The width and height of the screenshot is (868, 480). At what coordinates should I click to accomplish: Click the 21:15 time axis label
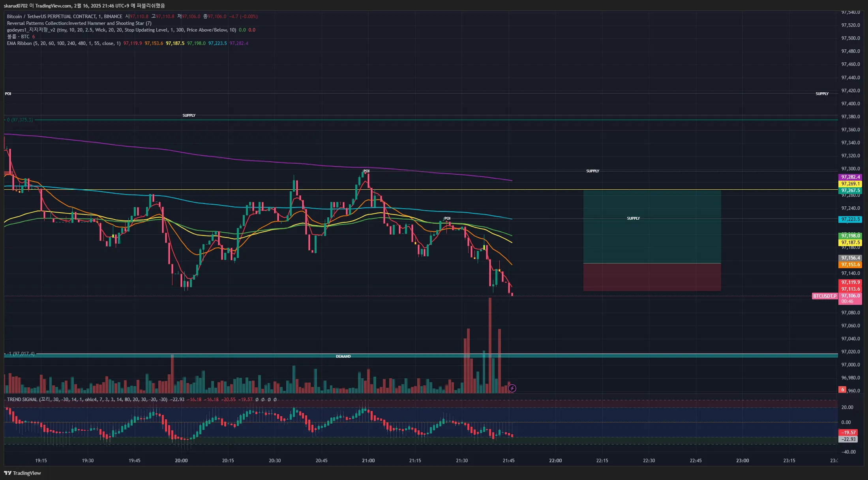(x=415, y=461)
